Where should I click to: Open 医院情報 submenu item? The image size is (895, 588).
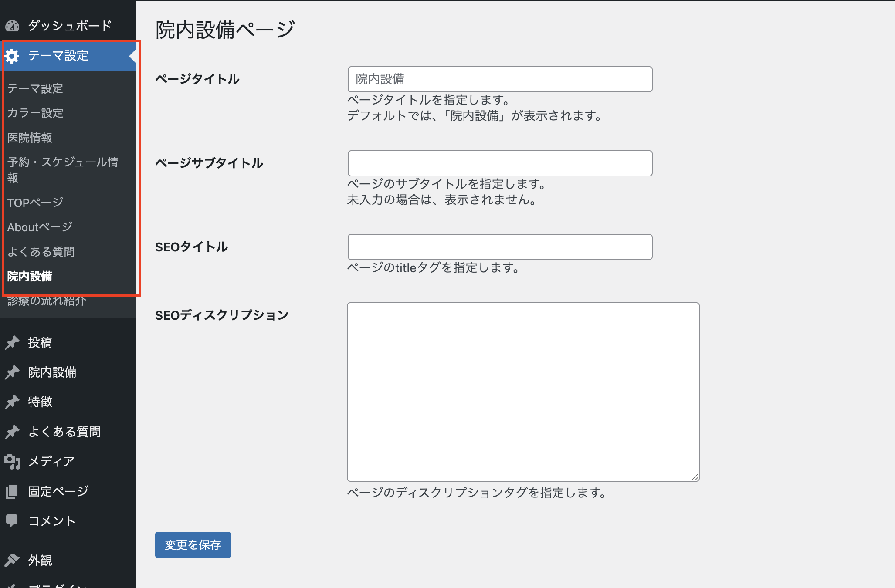click(x=30, y=138)
